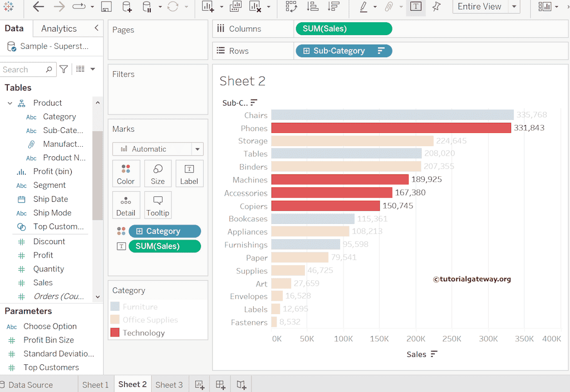The width and height of the screenshot is (570, 392).
Task: Click the Color button on Marks card
Action: (126, 173)
